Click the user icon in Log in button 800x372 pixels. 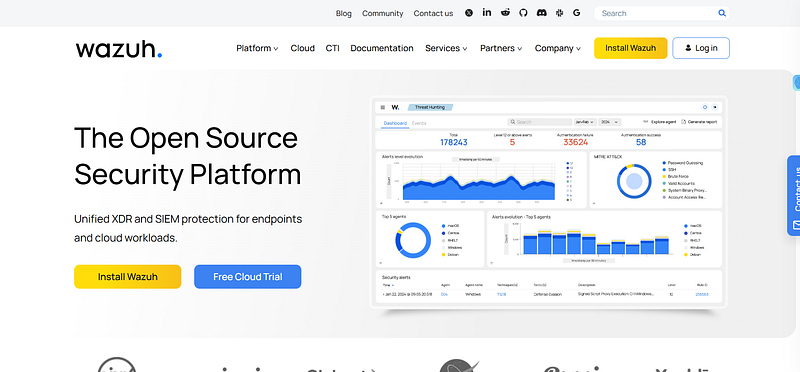tap(688, 48)
